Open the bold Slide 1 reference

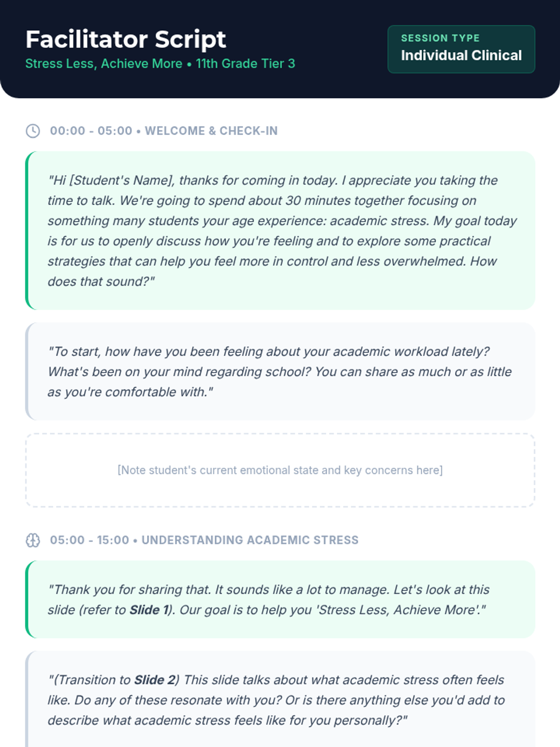[148, 610]
